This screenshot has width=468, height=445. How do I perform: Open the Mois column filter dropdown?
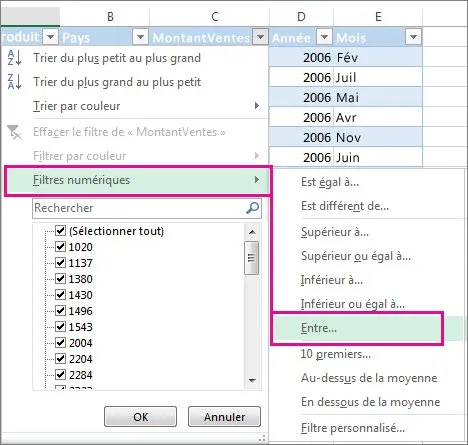click(413, 37)
